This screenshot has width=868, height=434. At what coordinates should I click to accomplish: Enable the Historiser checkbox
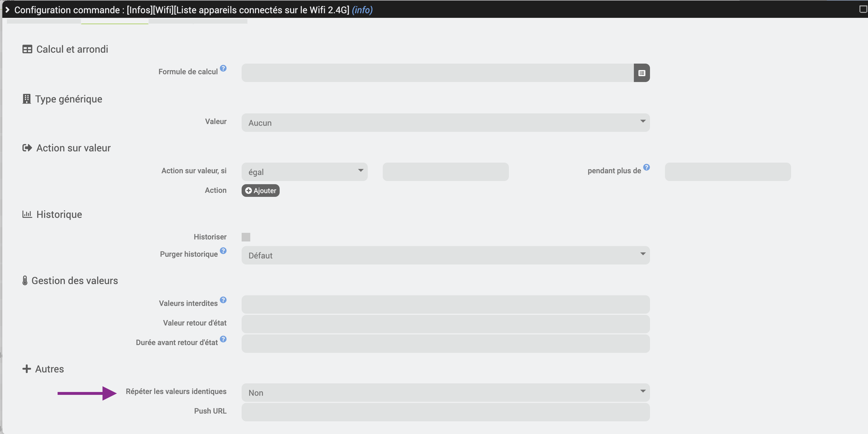pos(246,237)
